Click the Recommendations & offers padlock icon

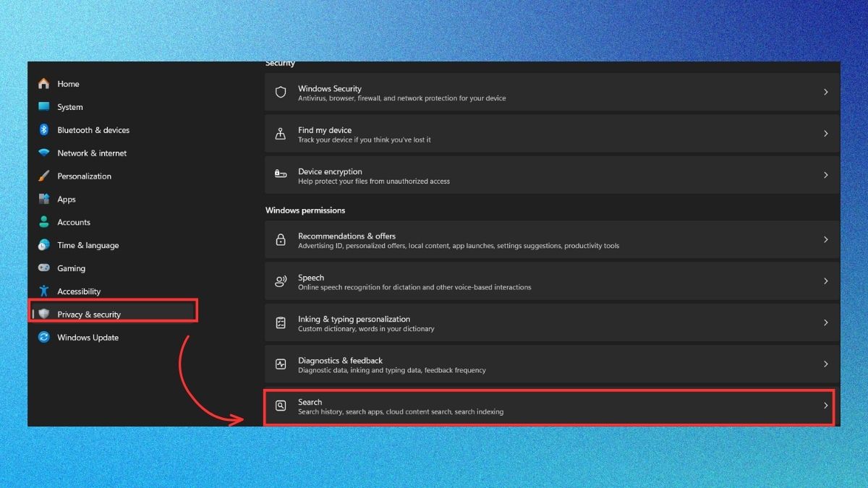[x=281, y=240]
